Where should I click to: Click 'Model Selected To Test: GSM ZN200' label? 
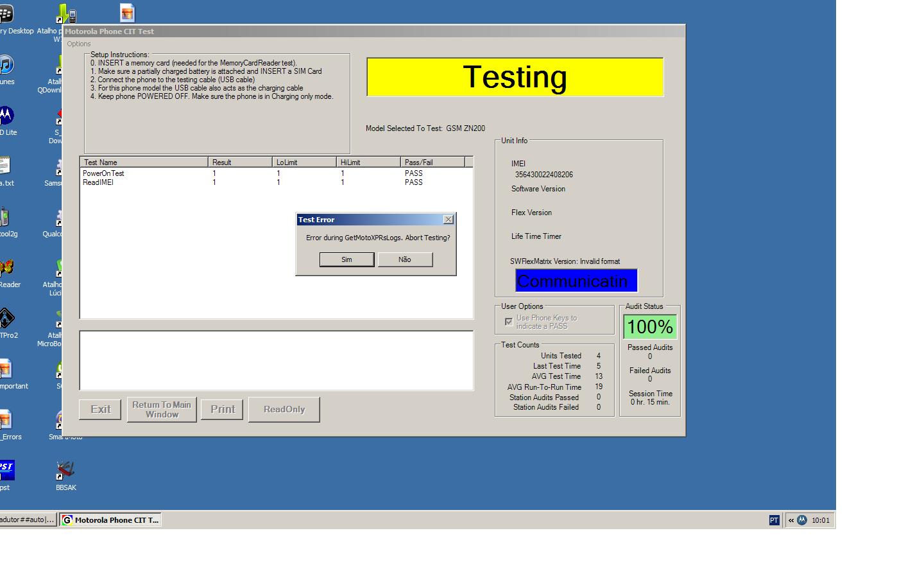(425, 128)
